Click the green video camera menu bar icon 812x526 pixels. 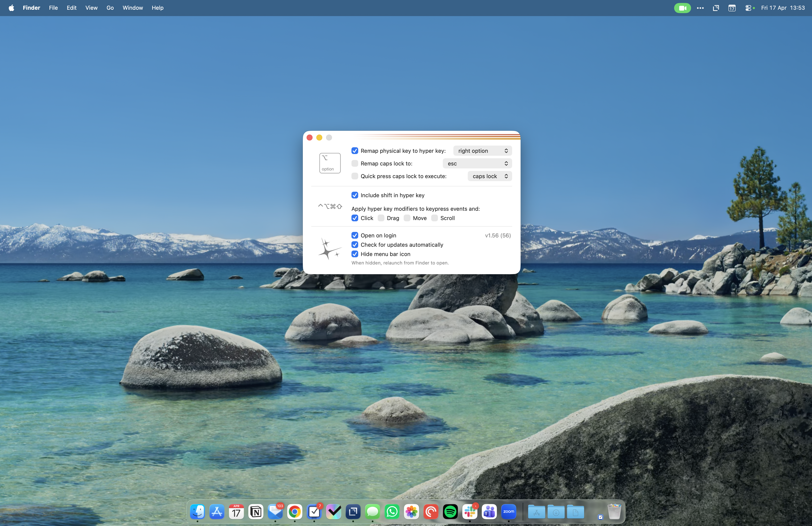click(x=682, y=8)
